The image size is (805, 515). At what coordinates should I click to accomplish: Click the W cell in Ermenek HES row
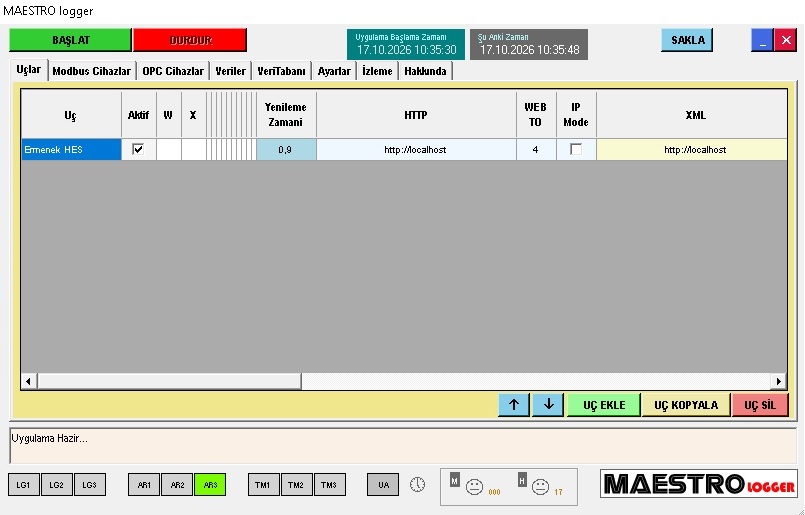pyautogui.click(x=168, y=149)
